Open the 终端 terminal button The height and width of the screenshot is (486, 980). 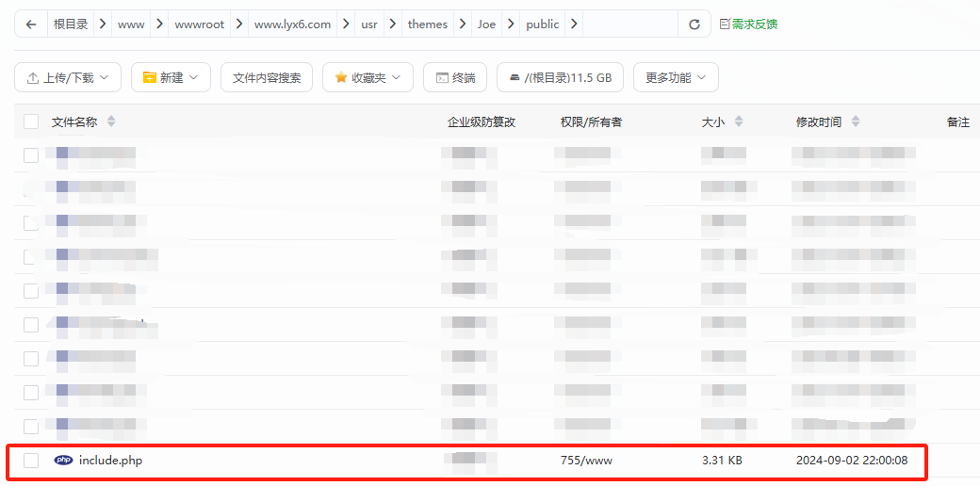[455, 77]
